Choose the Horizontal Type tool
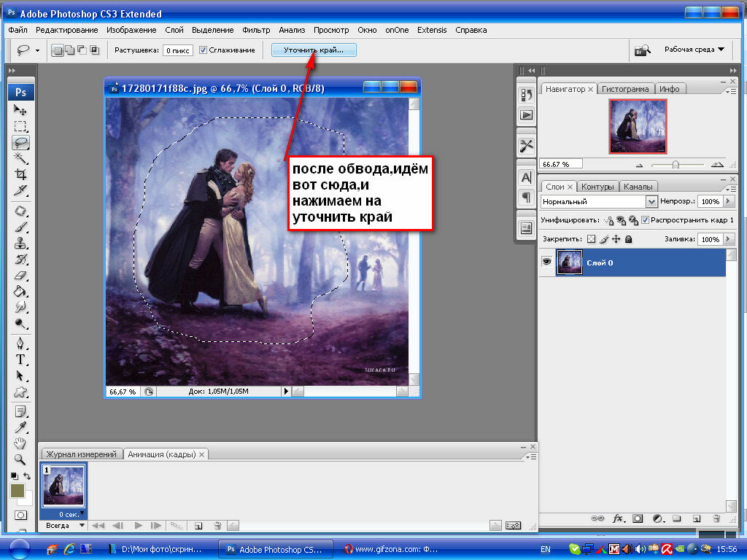 (21, 359)
